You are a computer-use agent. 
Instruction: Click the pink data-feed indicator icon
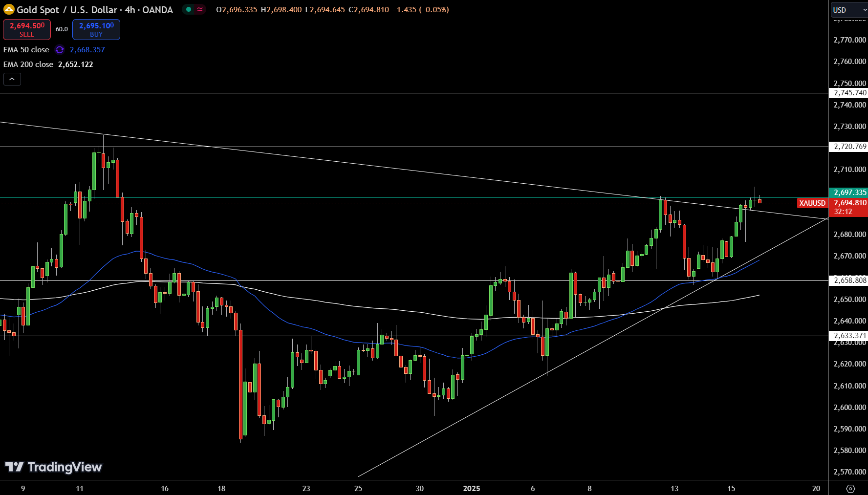200,9
